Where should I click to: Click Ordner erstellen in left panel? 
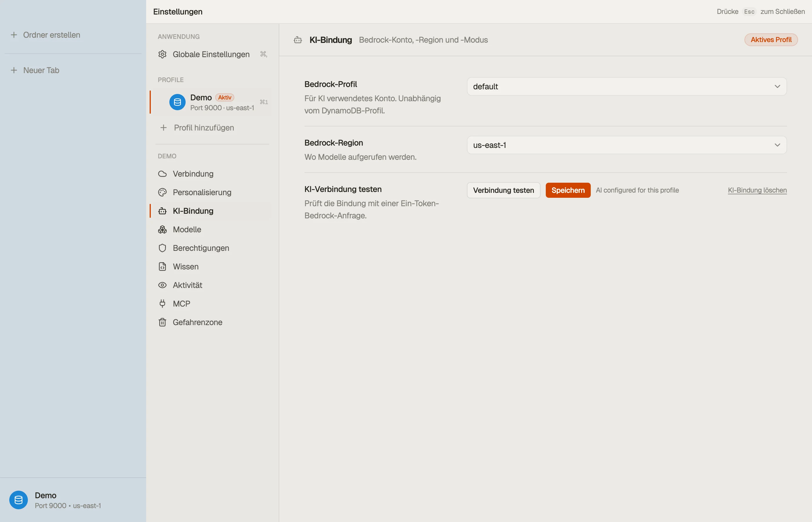[x=52, y=35]
